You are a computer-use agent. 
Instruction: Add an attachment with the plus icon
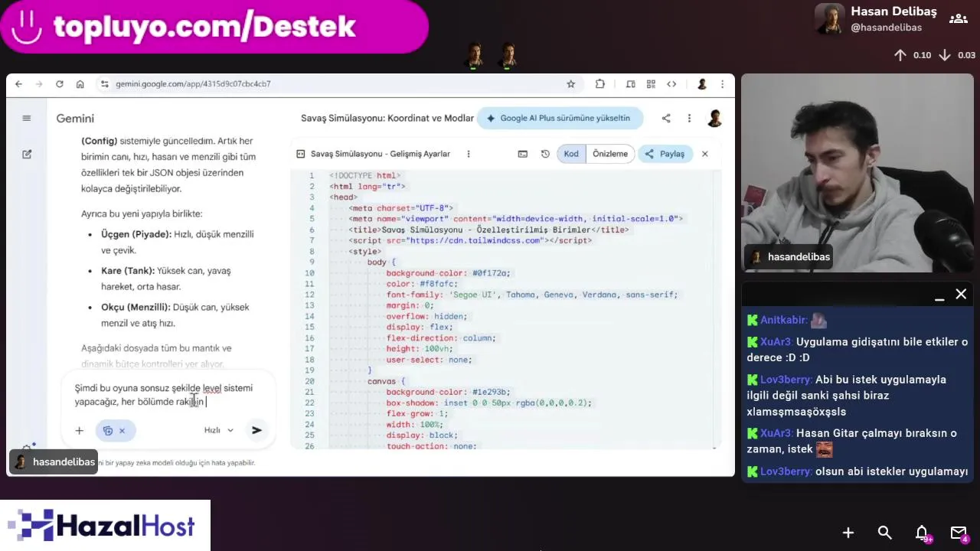(x=79, y=431)
